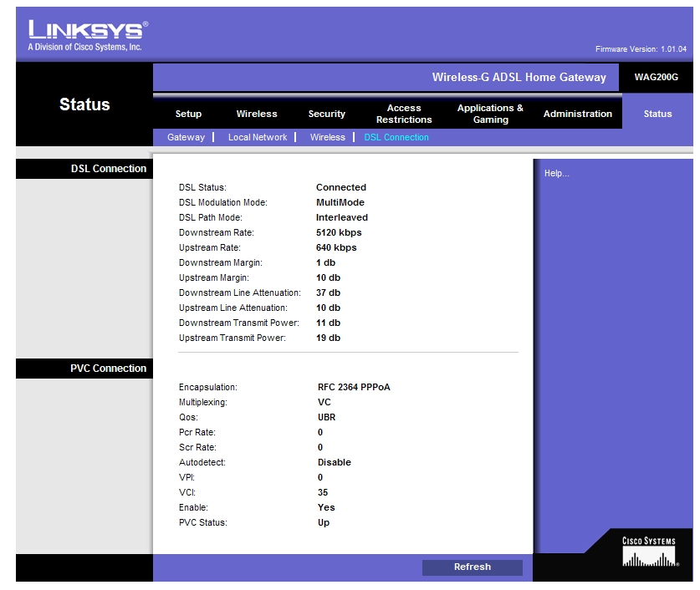Click the Scr Rate label
This screenshot has height=590, width=700.
[197, 447]
